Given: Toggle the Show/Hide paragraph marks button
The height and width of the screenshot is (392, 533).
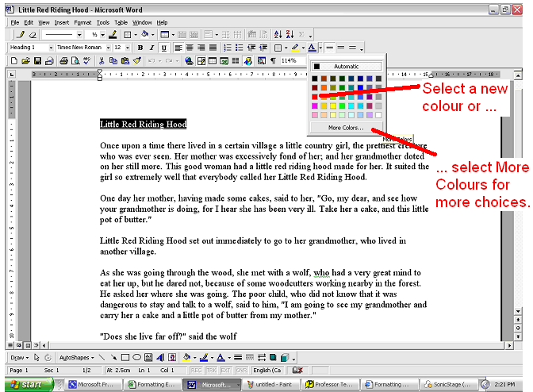Looking at the screenshot, I should [x=274, y=61].
